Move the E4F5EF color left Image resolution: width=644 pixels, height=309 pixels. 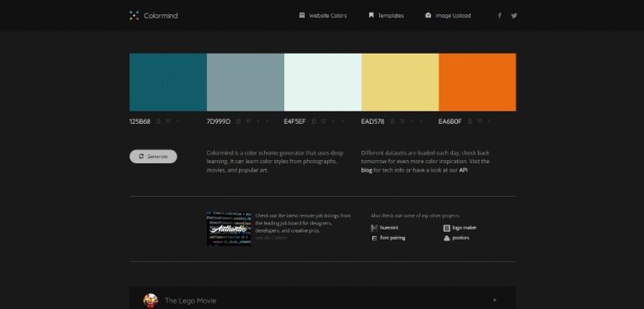click(x=333, y=121)
